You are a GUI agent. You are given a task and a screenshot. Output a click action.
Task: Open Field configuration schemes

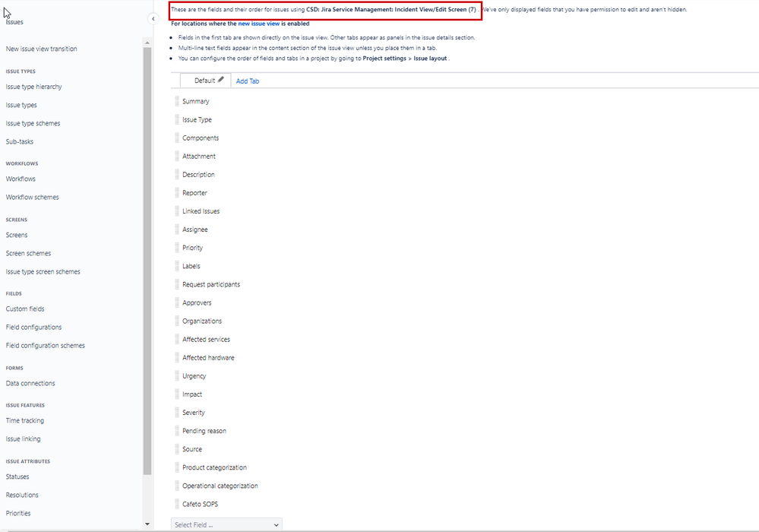pyautogui.click(x=45, y=346)
